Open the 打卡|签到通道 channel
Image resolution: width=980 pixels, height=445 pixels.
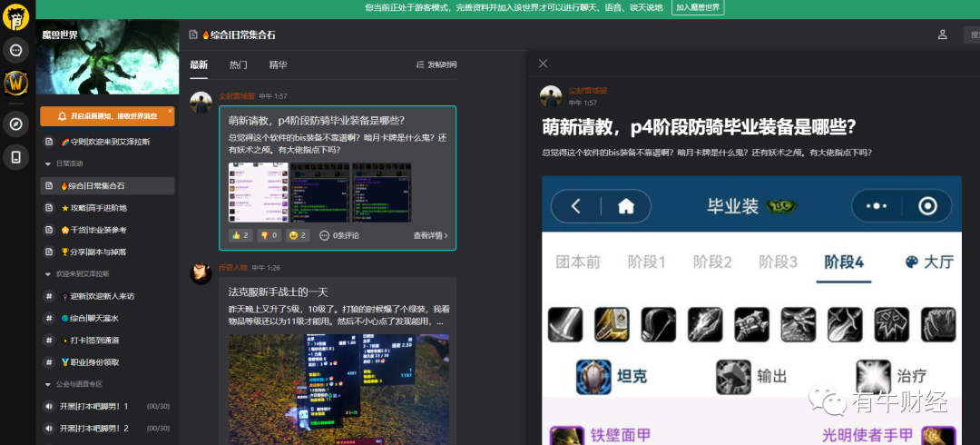107,340
